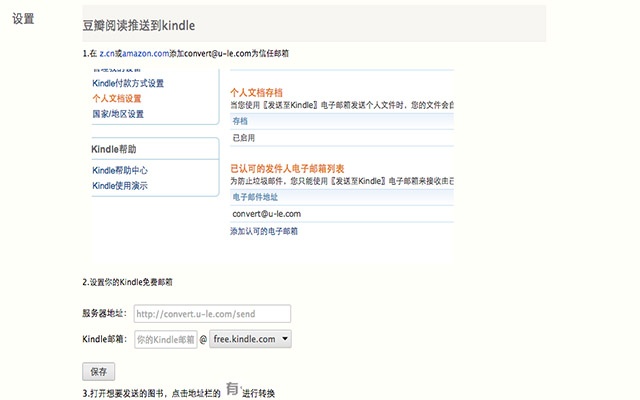The image size is (640, 400).
Task: Click the 有 icon in step 3
Action: pyautogui.click(x=233, y=388)
